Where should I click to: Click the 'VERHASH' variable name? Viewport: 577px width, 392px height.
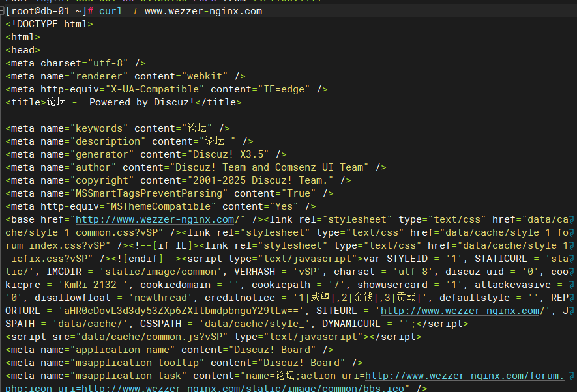(x=255, y=272)
